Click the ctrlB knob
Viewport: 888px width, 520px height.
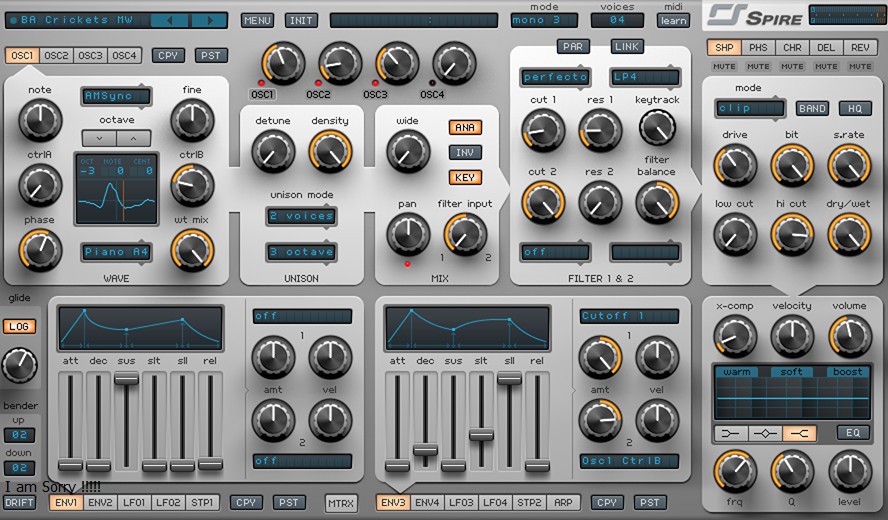click(192, 185)
